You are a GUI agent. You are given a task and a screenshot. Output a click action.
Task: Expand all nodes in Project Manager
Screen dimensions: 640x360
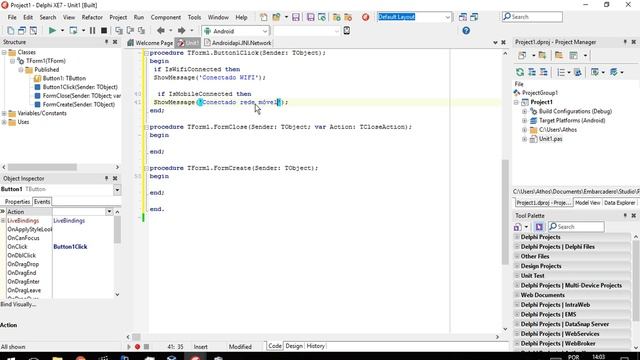pos(532,72)
